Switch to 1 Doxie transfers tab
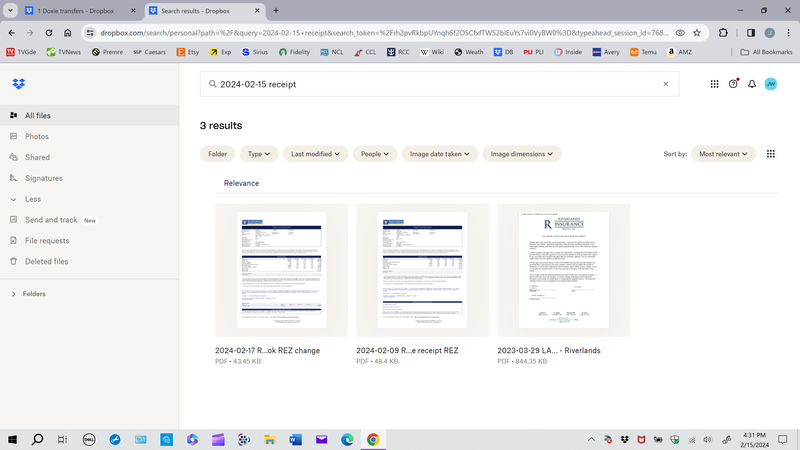 pos(76,10)
